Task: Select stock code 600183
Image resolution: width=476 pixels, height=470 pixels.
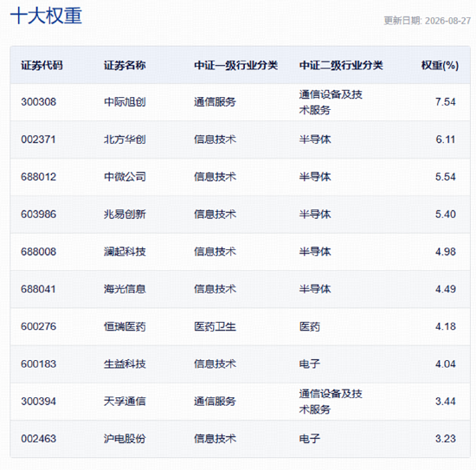Action: point(39,364)
